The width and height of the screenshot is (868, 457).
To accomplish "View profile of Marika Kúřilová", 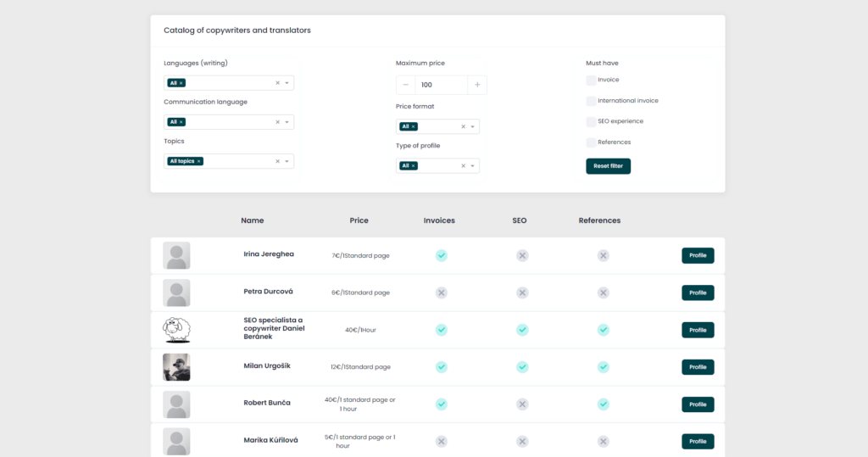I will pos(698,442).
